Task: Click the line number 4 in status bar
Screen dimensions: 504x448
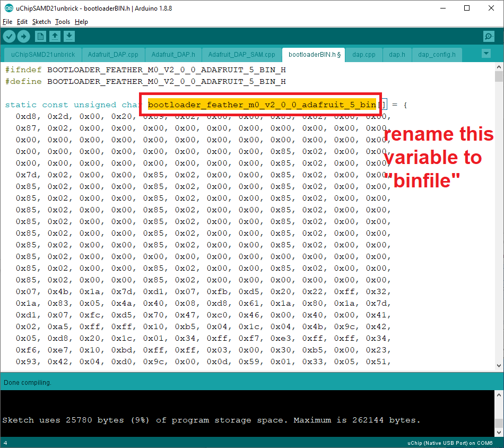Action: (5, 443)
